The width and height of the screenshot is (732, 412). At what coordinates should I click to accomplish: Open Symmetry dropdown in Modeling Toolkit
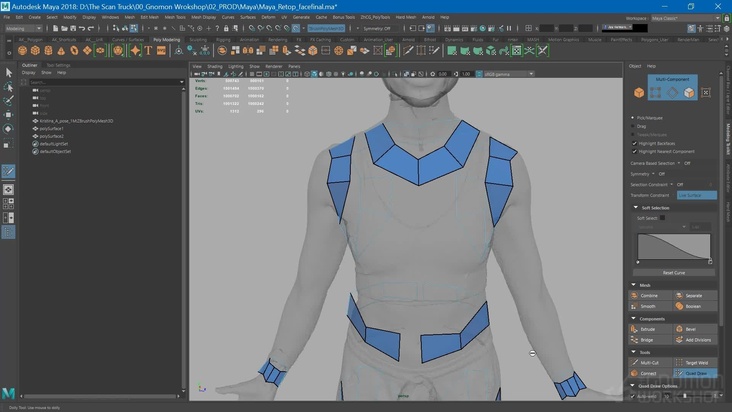[x=653, y=174]
